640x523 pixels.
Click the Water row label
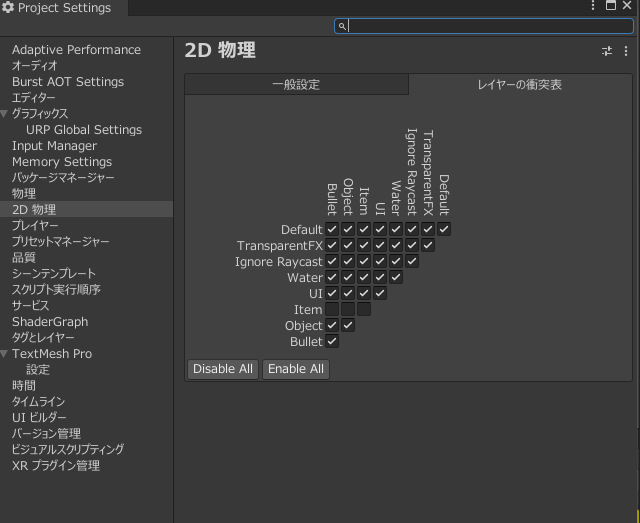305,278
